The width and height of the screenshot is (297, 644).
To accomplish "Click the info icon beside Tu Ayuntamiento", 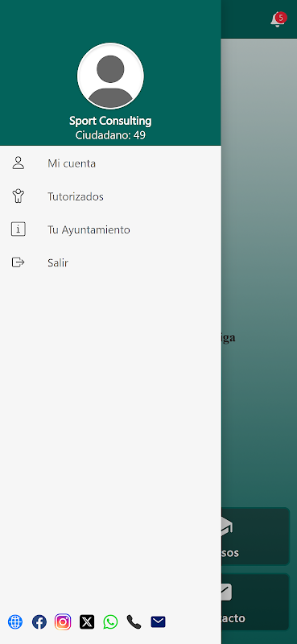I will pos(18,229).
